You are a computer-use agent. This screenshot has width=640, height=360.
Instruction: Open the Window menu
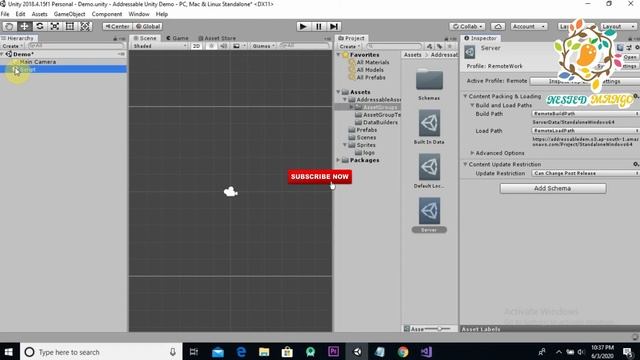139,14
